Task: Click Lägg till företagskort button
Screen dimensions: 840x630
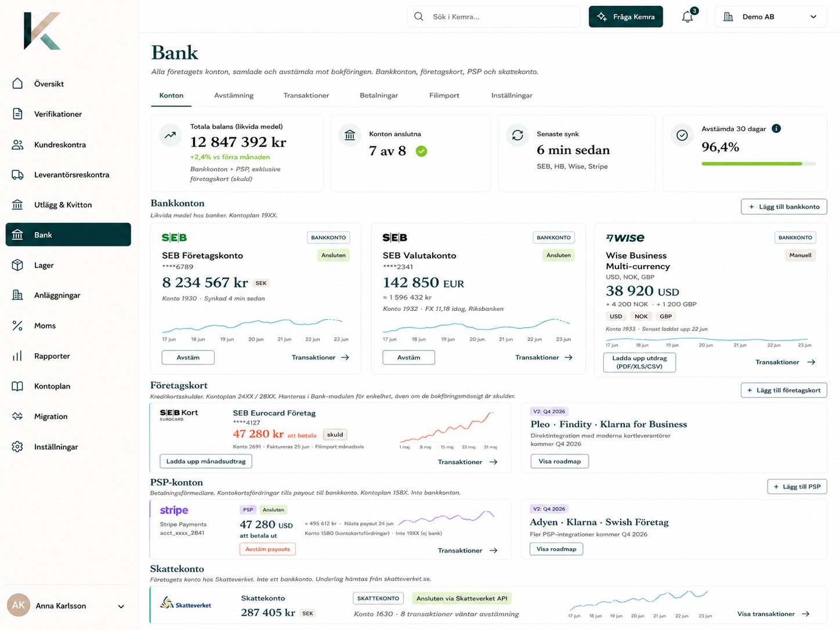Action: coord(784,390)
